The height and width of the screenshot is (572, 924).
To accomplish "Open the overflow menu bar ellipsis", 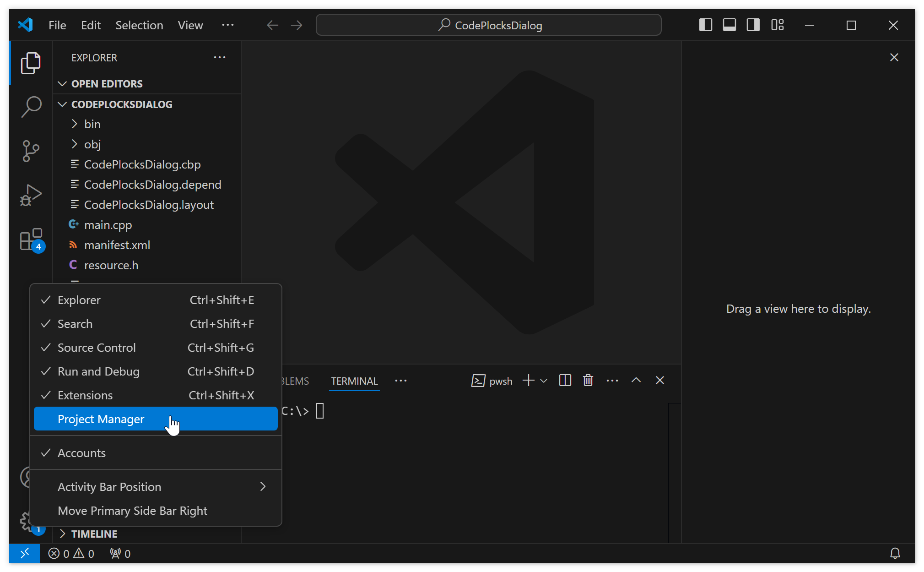I will click(227, 25).
